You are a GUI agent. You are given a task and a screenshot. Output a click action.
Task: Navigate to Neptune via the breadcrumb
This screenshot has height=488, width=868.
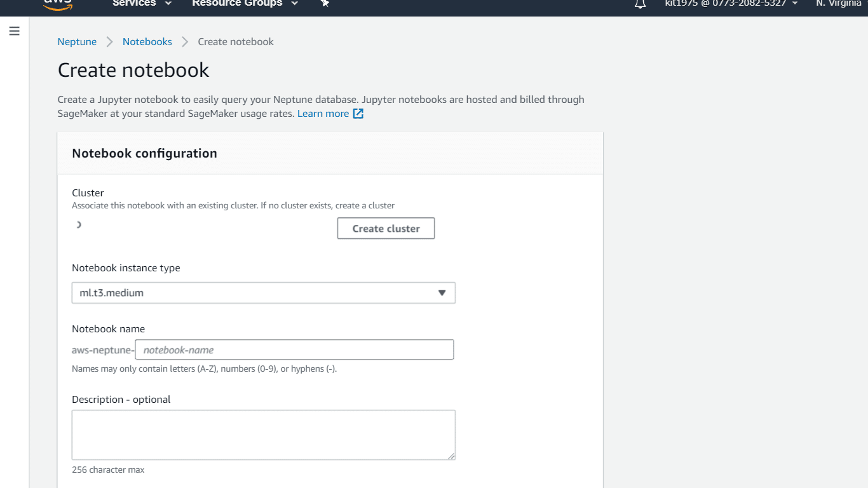(x=77, y=41)
